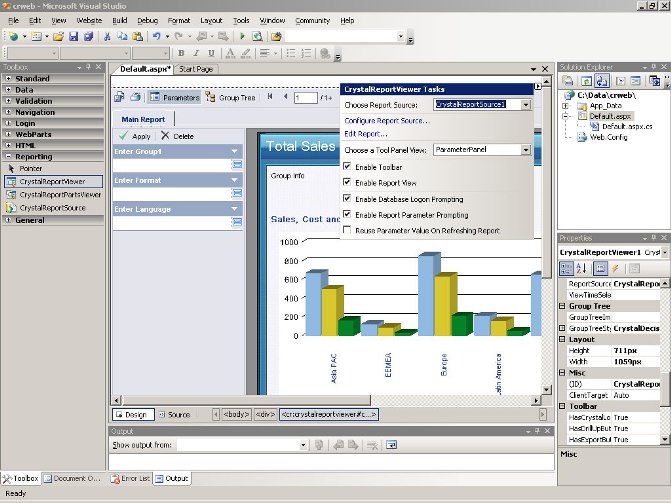This screenshot has height=503, width=671.
Task: Sort properties alphabetically in Properties panel
Action: [582, 268]
